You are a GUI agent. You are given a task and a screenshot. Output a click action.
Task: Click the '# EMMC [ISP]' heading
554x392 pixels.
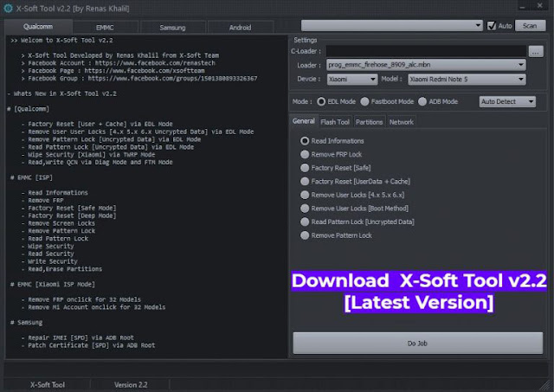pyautogui.click(x=31, y=177)
